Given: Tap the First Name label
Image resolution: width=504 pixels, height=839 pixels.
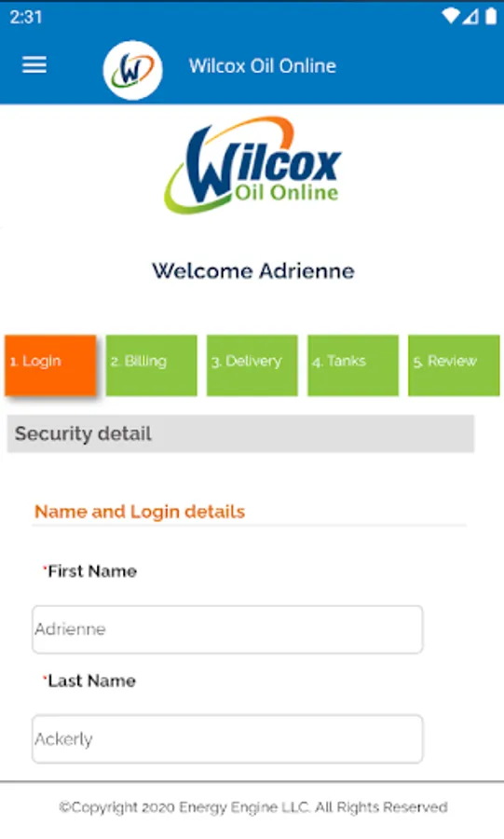Looking at the screenshot, I should click(x=92, y=571).
